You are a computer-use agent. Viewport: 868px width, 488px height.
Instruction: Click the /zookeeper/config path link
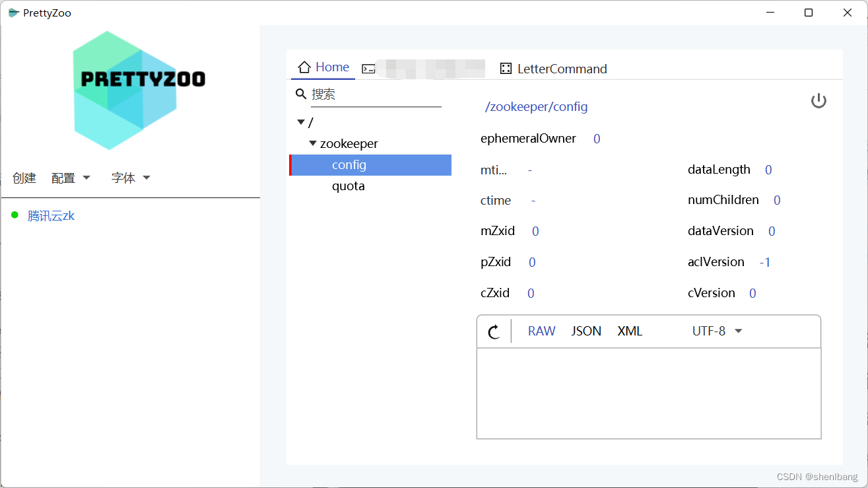(535, 106)
